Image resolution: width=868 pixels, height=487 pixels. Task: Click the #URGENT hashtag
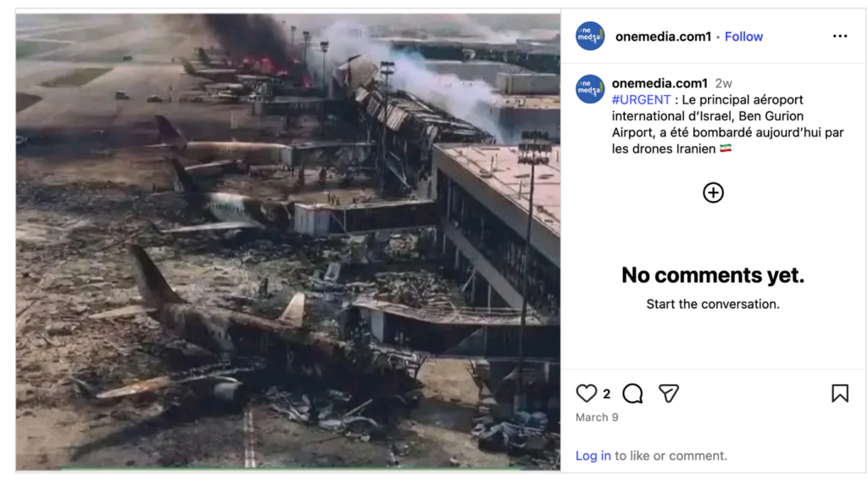pos(641,100)
